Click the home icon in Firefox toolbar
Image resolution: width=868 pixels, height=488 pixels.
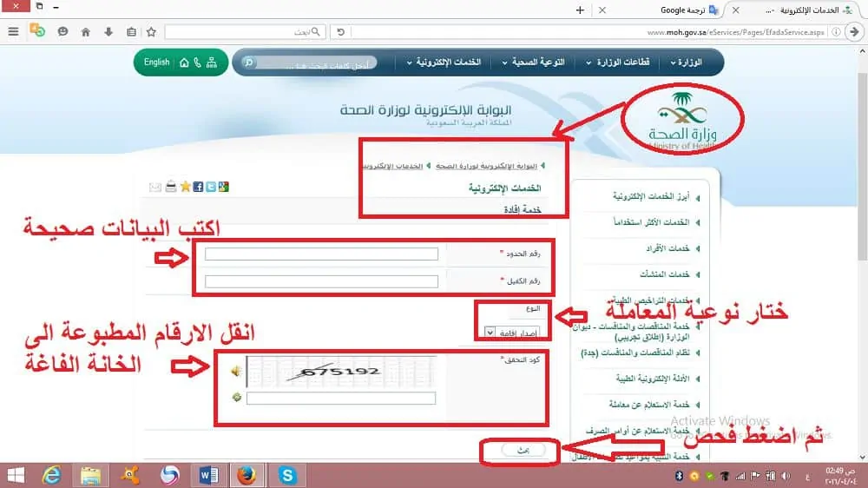coord(85,32)
